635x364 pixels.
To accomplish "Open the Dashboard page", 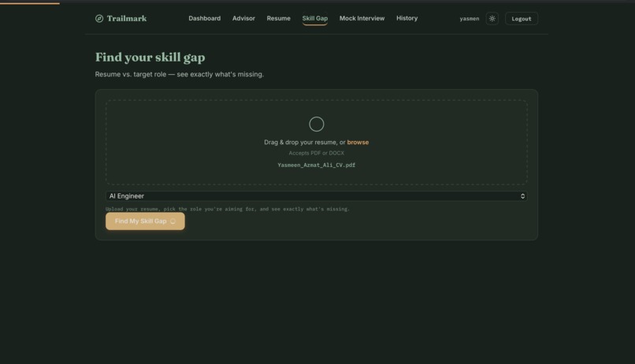I will pyautogui.click(x=205, y=18).
